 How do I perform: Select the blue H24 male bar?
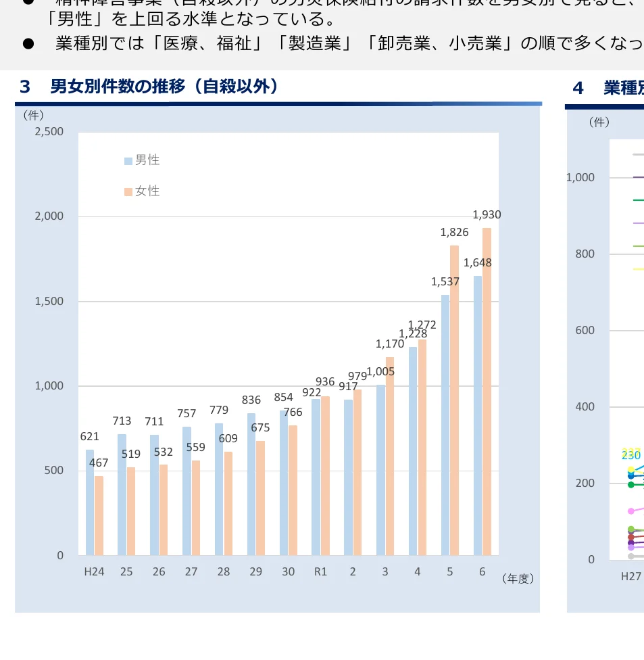tap(89, 500)
